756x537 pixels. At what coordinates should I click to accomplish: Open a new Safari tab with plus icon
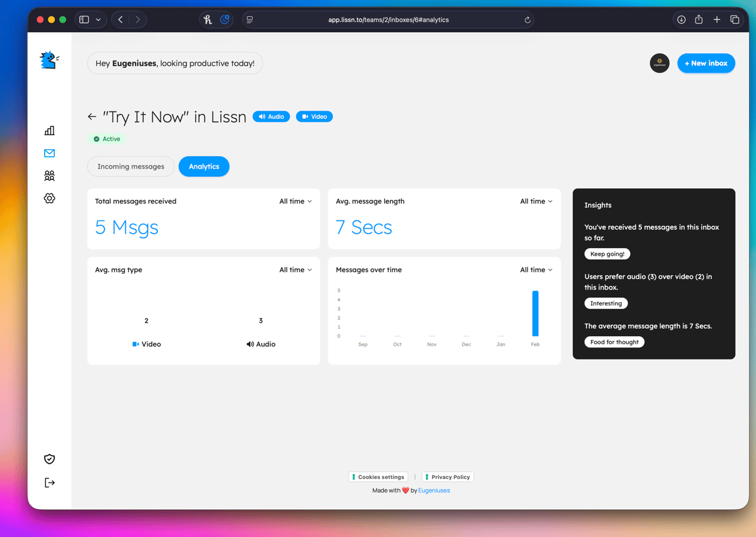pos(717,20)
